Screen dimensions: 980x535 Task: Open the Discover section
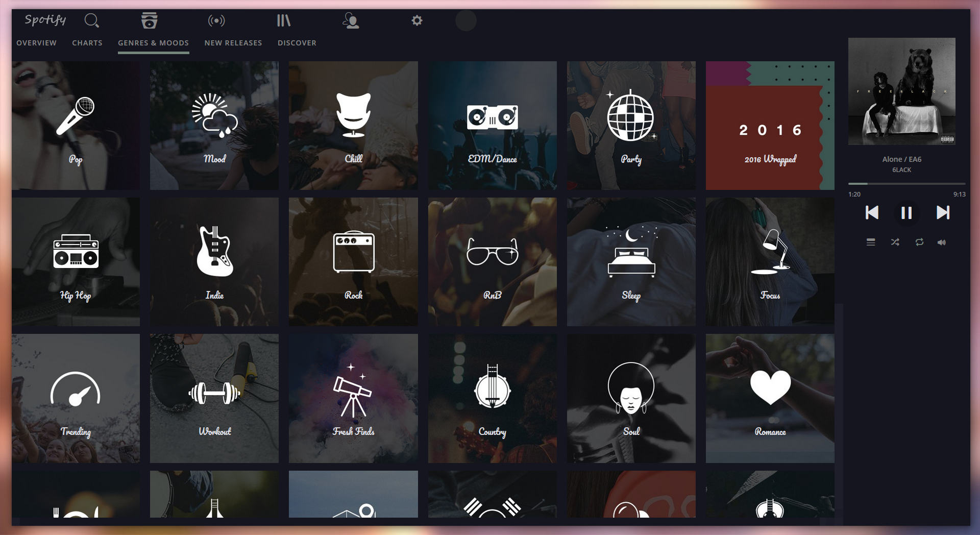[297, 43]
